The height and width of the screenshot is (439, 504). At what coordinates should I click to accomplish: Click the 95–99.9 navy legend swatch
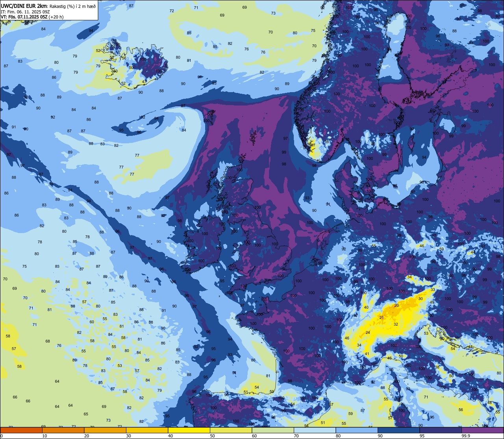click(x=441, y=430)
